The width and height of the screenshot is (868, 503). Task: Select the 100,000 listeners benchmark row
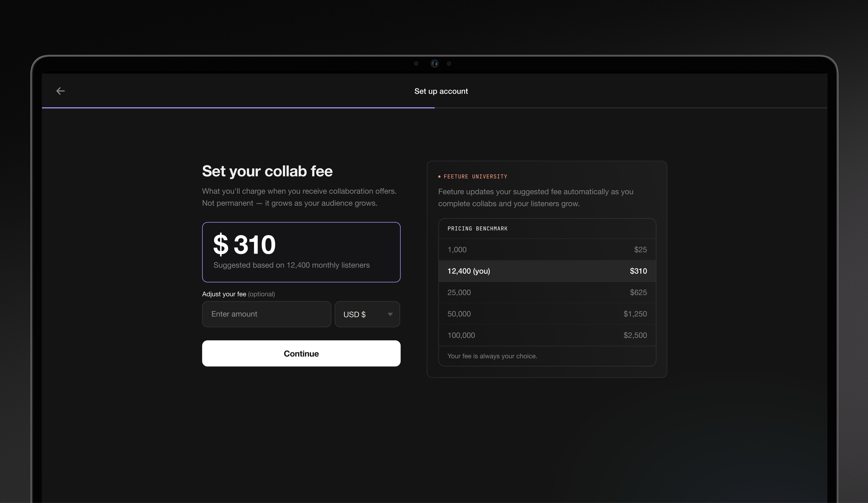point(547,335)
